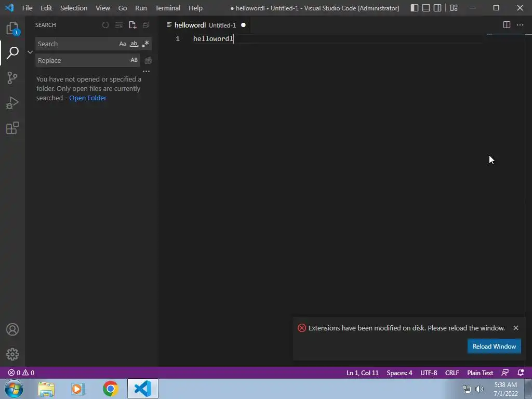This screenshot has height=399, width=532.
Task: Open the Edit menu
Action: 46,8
